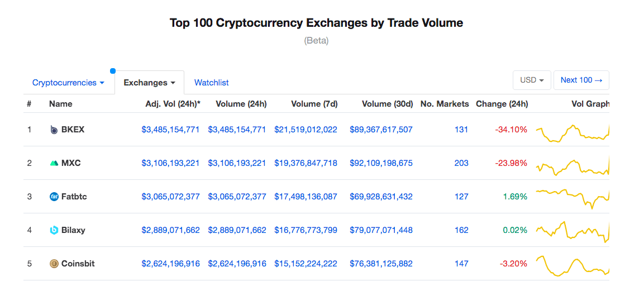Open BKEX volume graph sparkline
644x281 pixels.
click(572, 133)
